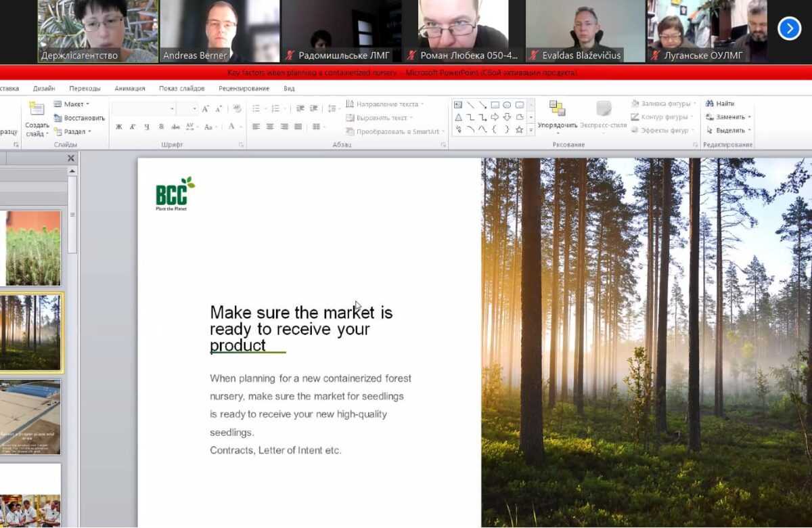Image resolution: width=812 pixels, height=528 pixels.
Task: Close the slide thumbnails pane
Action: tap(71, 158)
